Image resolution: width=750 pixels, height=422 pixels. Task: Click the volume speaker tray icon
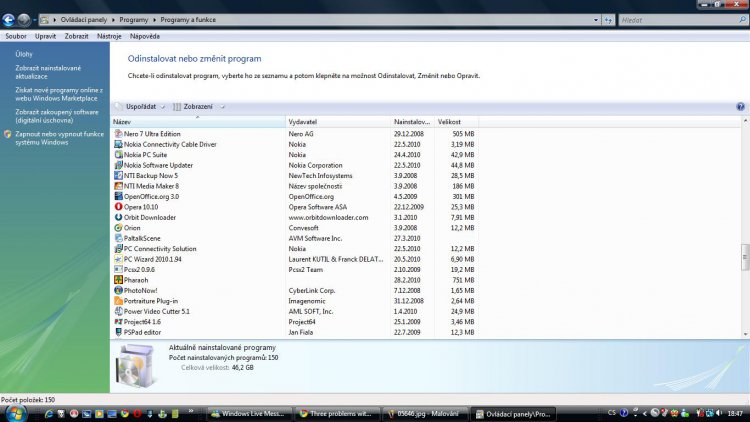(x=719, y=413)
